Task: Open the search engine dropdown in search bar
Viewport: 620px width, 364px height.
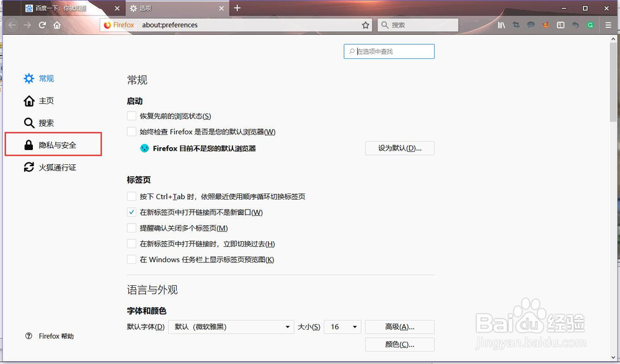Action: [x=384, y=25]
